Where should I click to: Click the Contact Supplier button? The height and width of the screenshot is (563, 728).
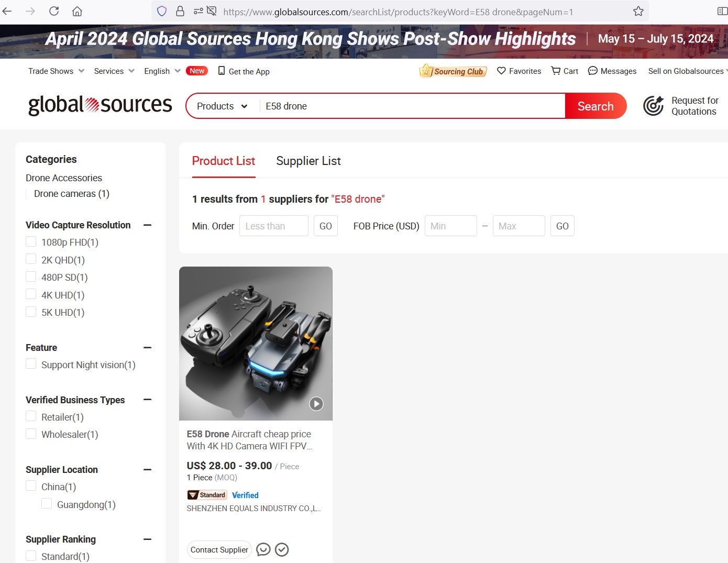[219, 550]
